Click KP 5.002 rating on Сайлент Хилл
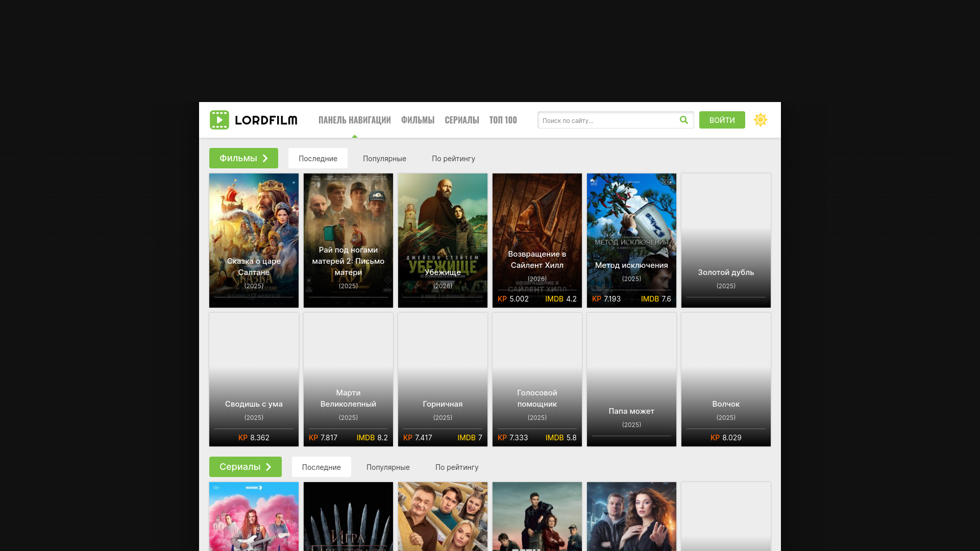This screenshot has height=551, width=980. click(513, 299)
